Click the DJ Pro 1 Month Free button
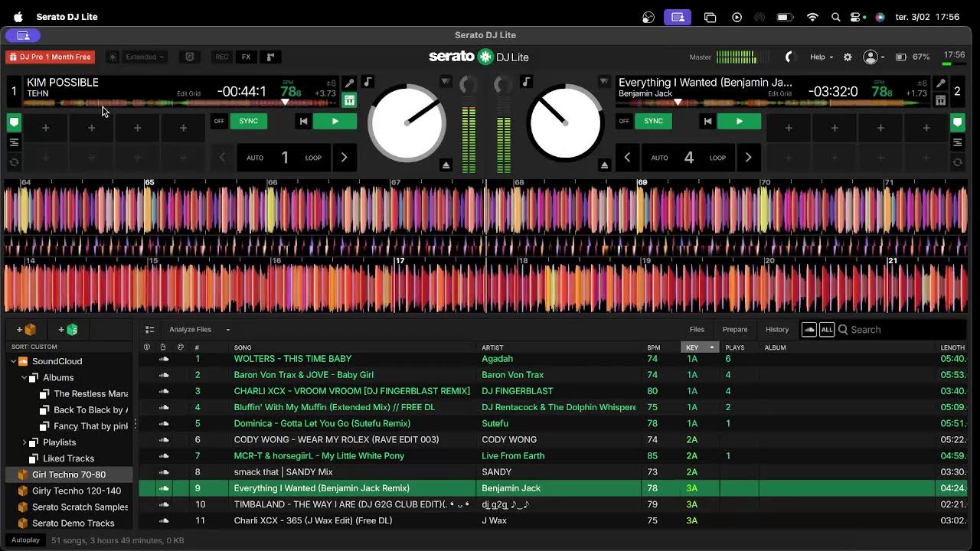This screenshot has height=551, width=980. (50, 57)
